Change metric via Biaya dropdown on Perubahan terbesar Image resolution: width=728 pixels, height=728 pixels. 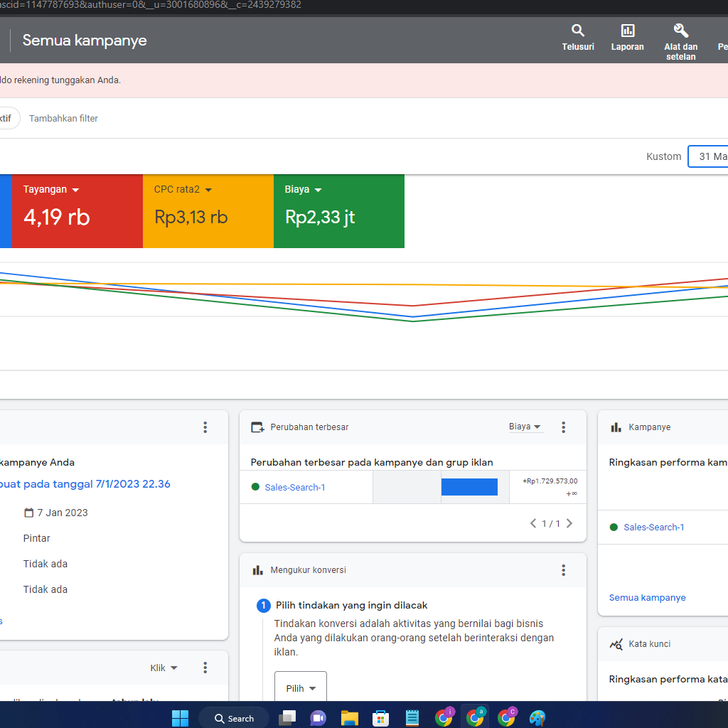pos(524,426)
